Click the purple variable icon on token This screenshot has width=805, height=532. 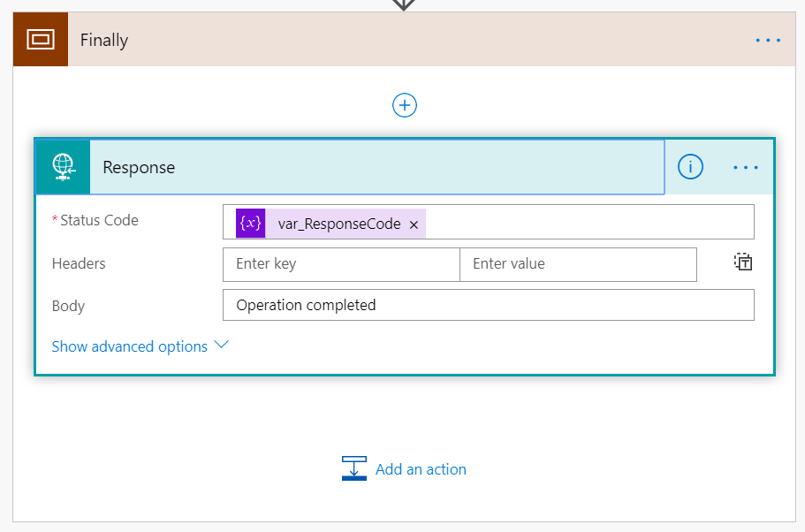pyautogui.click(x=251, y=224)
